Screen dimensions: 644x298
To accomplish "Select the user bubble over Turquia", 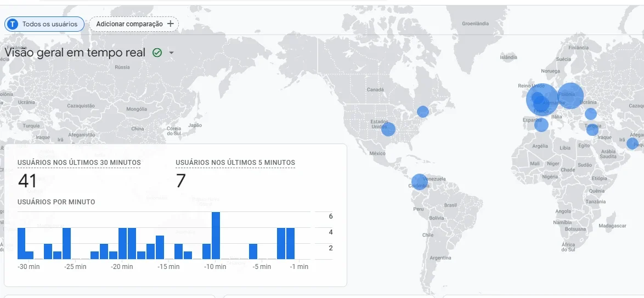I will [x=592, y=129].
